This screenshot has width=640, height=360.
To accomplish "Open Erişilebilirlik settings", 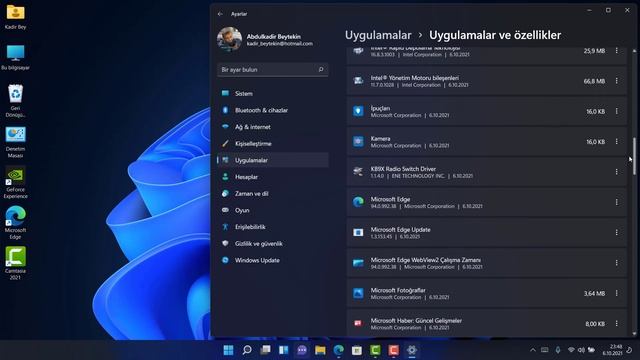I will tap(273, 227).
